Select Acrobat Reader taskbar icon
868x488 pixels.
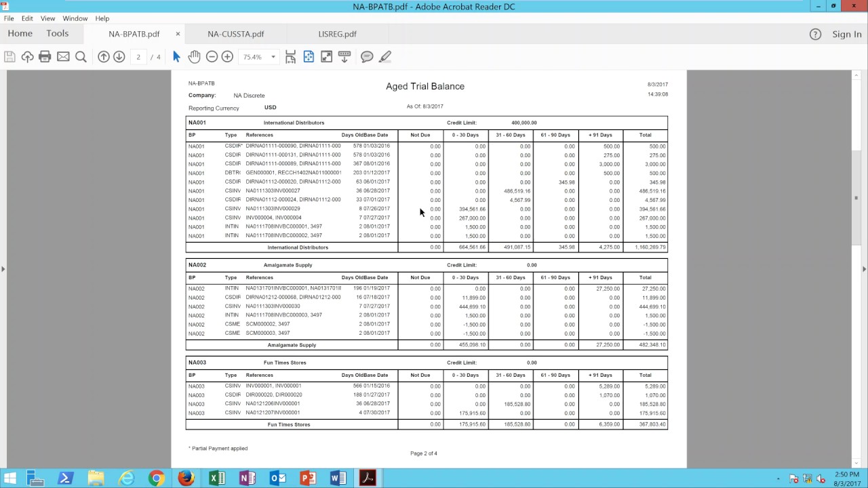pyautogui.click(x=368, y=479)
